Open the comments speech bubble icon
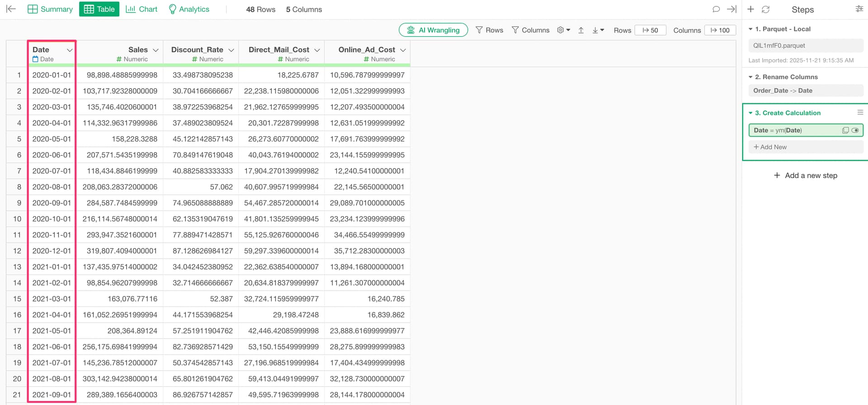Image resolution: width=868 pixels, height=405 pixels. [716, 9]
